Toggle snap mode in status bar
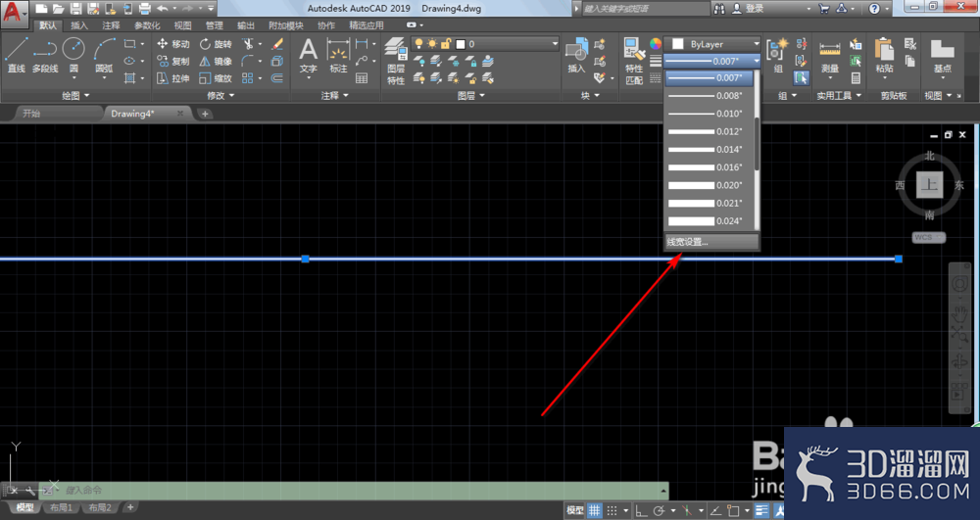This screenshot has width=980, height=520. [612, 510]
